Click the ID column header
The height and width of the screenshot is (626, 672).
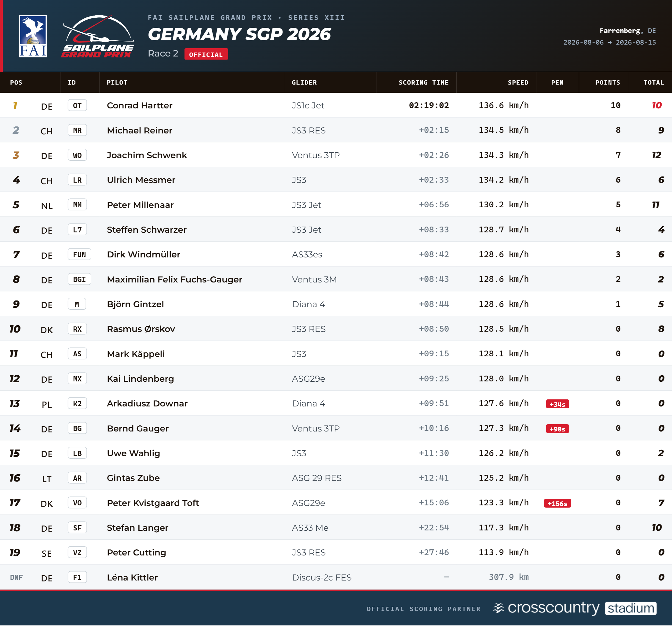[72, 82]
